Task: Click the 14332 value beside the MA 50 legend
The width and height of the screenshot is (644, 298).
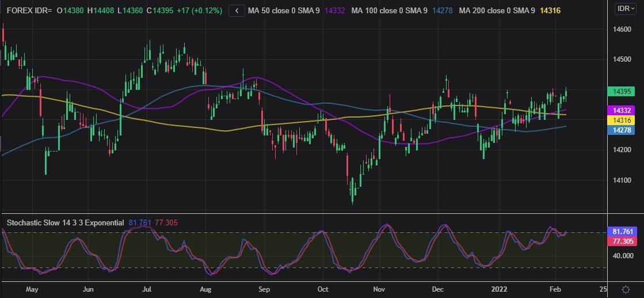Action: click(334, 11)
